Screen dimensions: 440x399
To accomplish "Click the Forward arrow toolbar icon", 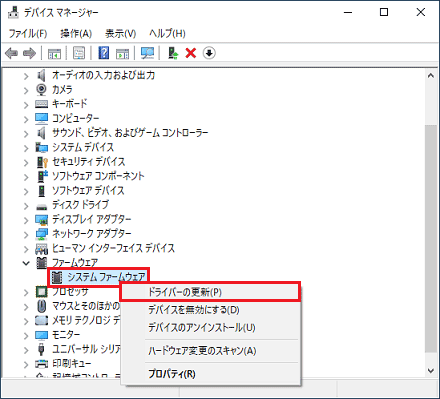I will point(29,53).
